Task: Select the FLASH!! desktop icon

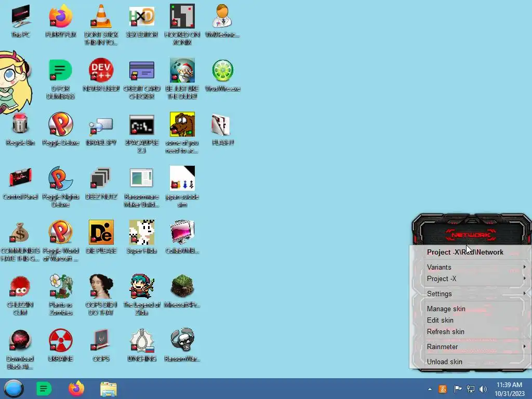Action: pos(222,129)
